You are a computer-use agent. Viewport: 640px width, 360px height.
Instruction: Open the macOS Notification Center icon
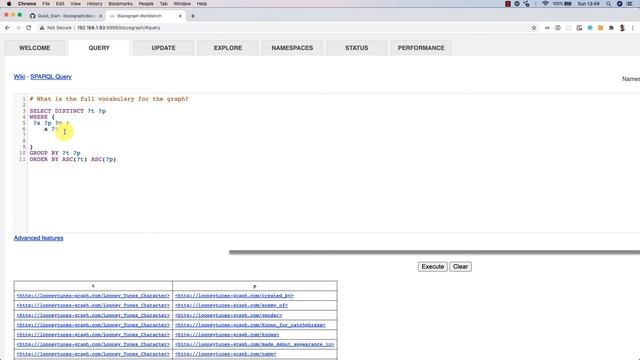[629, 4]
